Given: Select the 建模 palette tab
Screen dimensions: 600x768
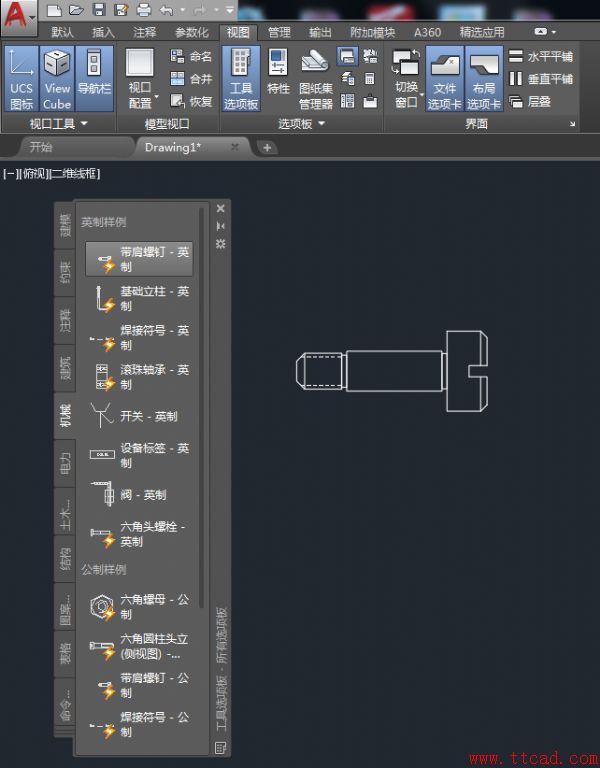Looking at the screenshot, I should [65, 225].
